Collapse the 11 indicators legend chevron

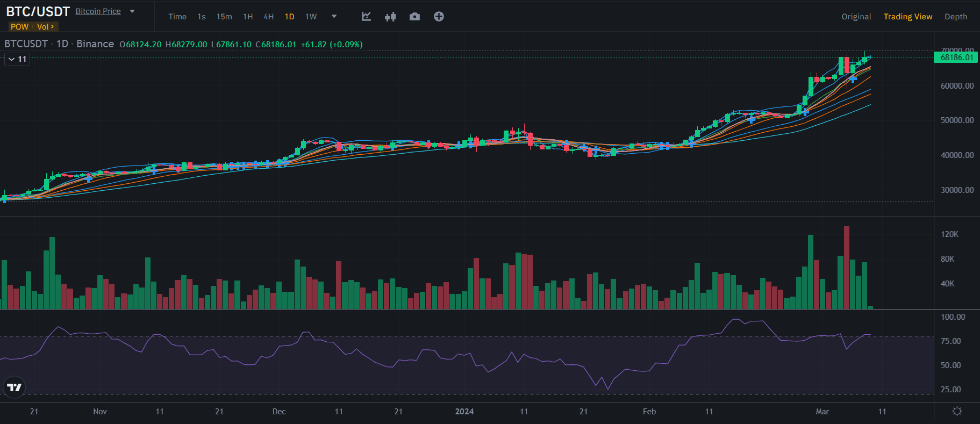(x=12, y=59)
